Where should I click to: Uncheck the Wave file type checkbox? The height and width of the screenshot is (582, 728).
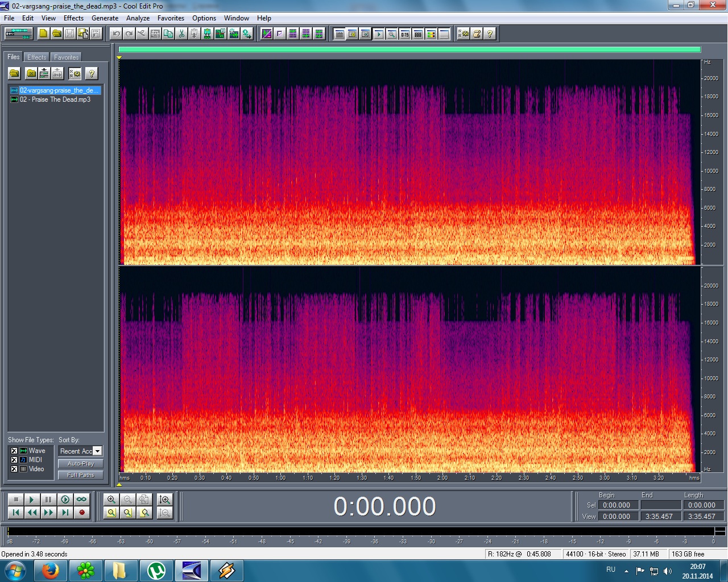14,451
